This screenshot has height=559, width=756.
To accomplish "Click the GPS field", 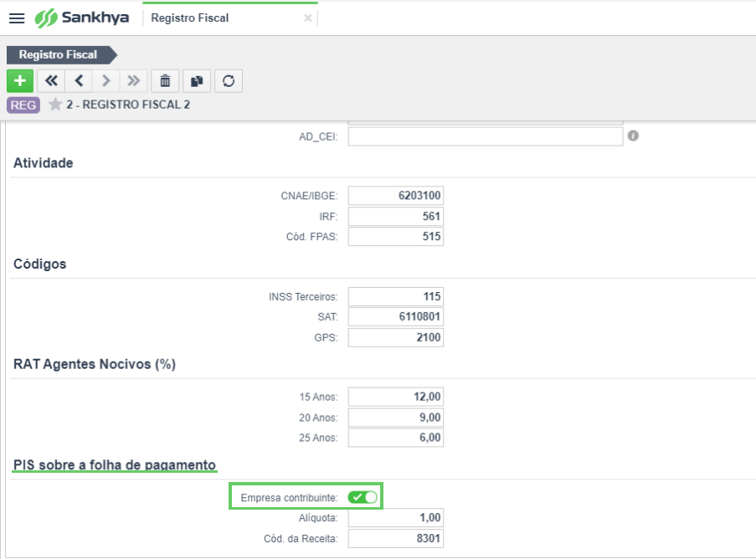I will tap(395, 337).
